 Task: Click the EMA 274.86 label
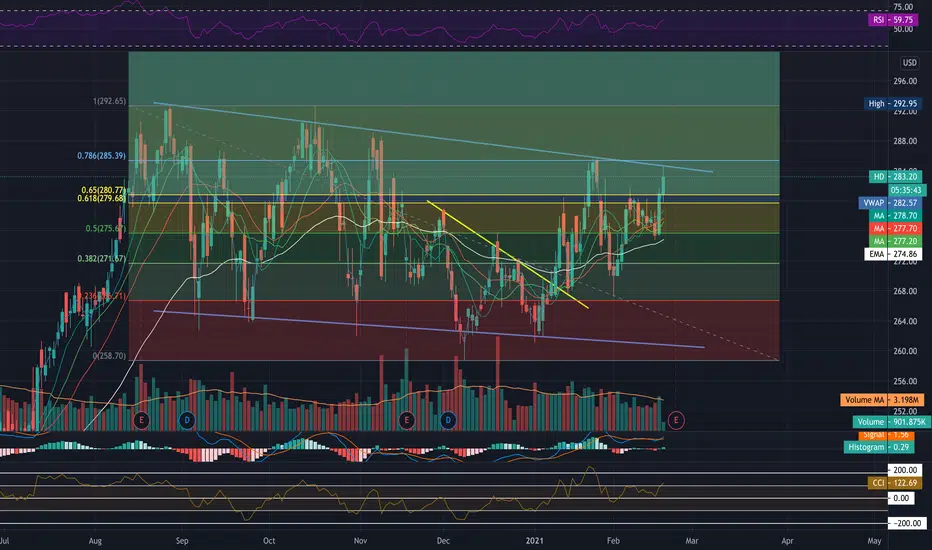coord(893,254)
